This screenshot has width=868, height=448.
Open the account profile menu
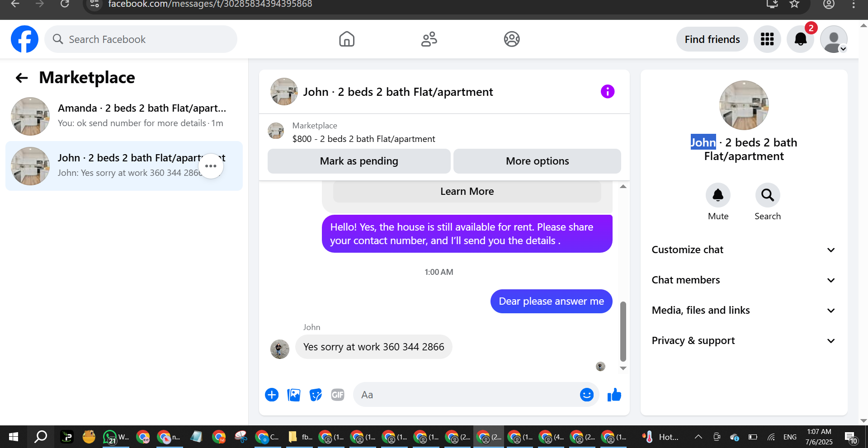coord(834,39)
